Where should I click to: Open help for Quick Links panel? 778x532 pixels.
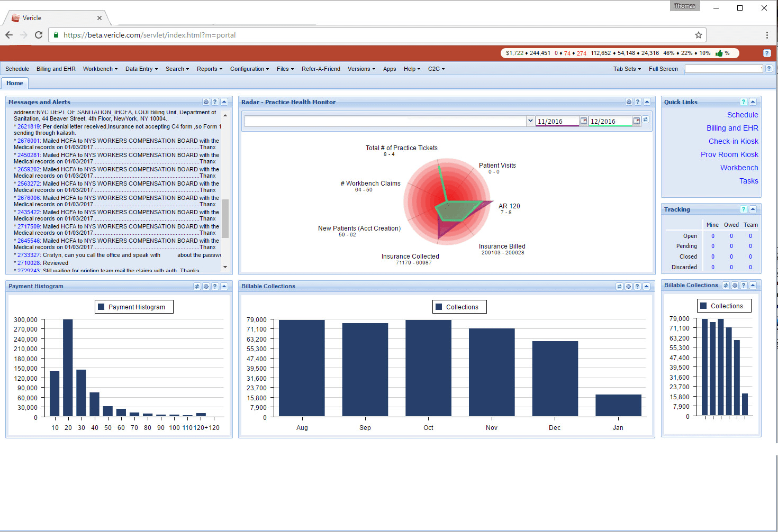pos(744,102)
